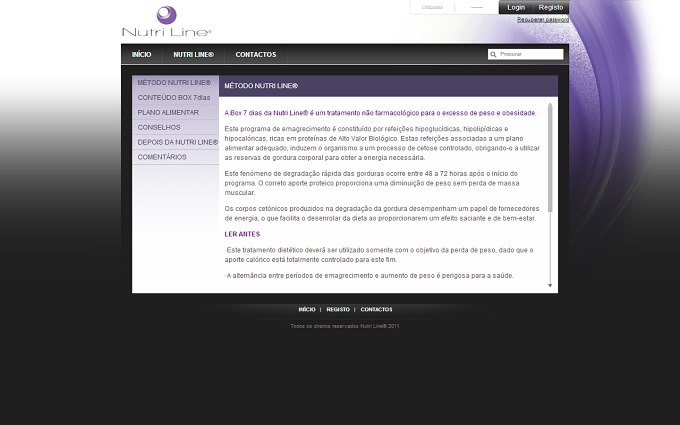Screen dimensions: 680x425
Task: Open the NUTRI LINE® menu item
Action: click(x=193, y=55)
